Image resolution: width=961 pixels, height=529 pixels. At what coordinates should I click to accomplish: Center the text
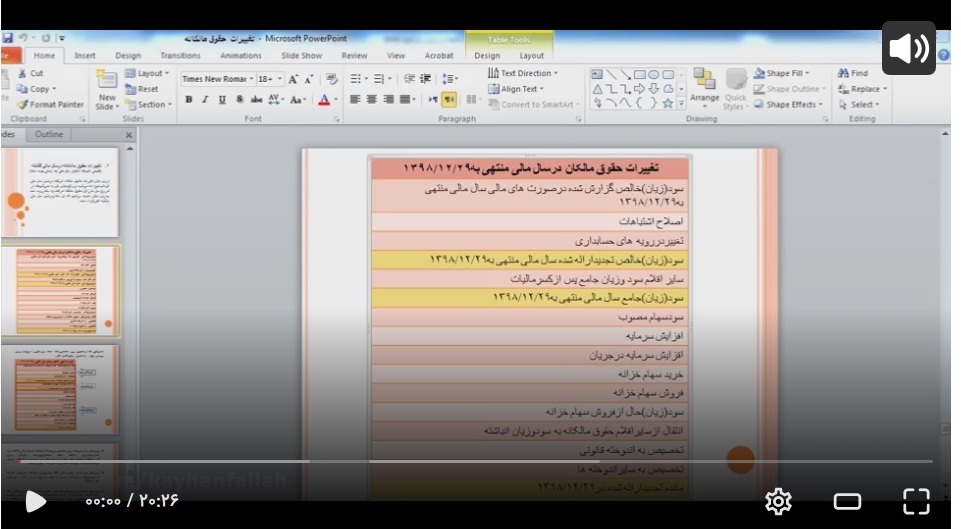(371, 99)
